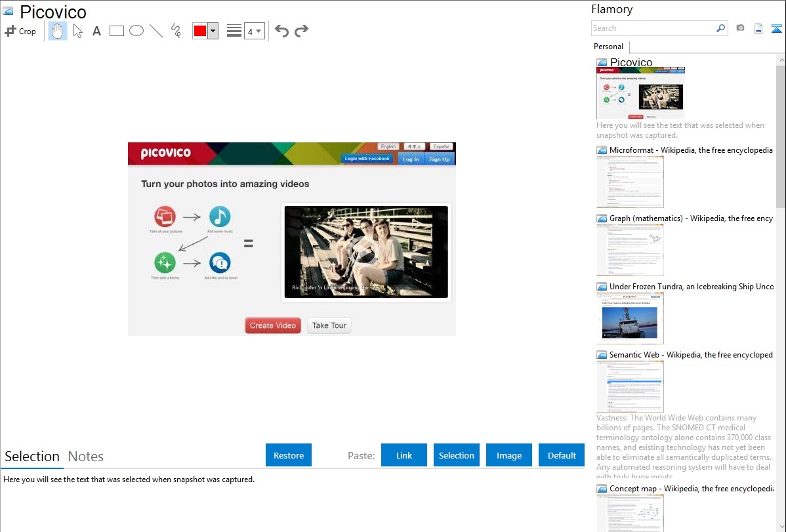Click the English language button in the snapshot

[388, 146]
